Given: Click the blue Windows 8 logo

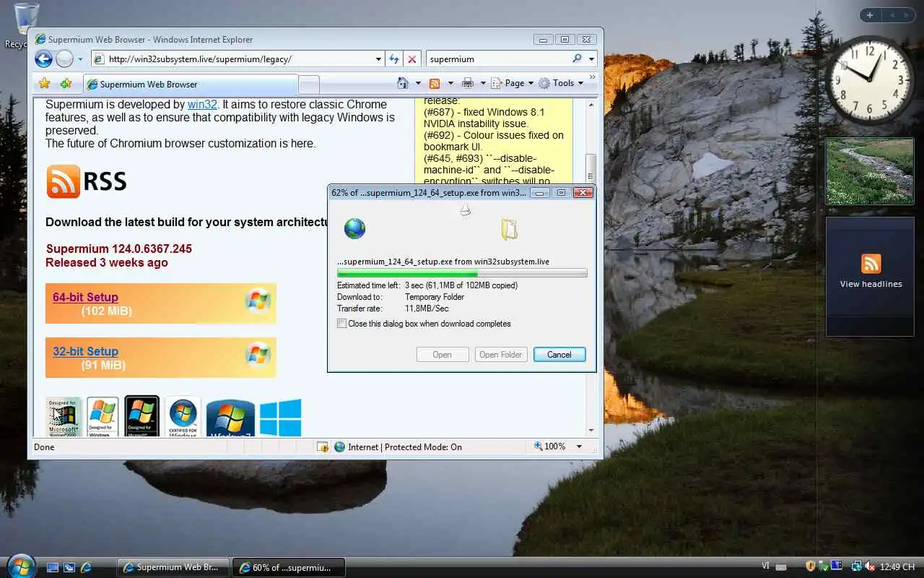Looking at the screenshot, I should tap(280, 418).
